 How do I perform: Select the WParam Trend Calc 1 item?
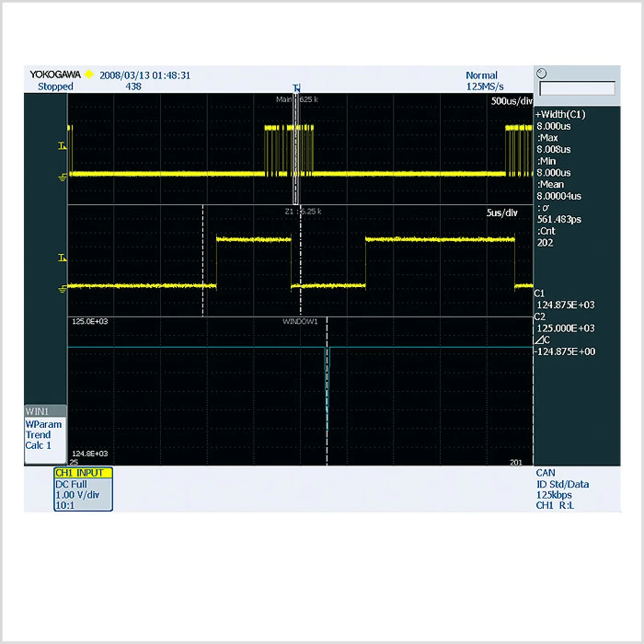tap(44, 435)
